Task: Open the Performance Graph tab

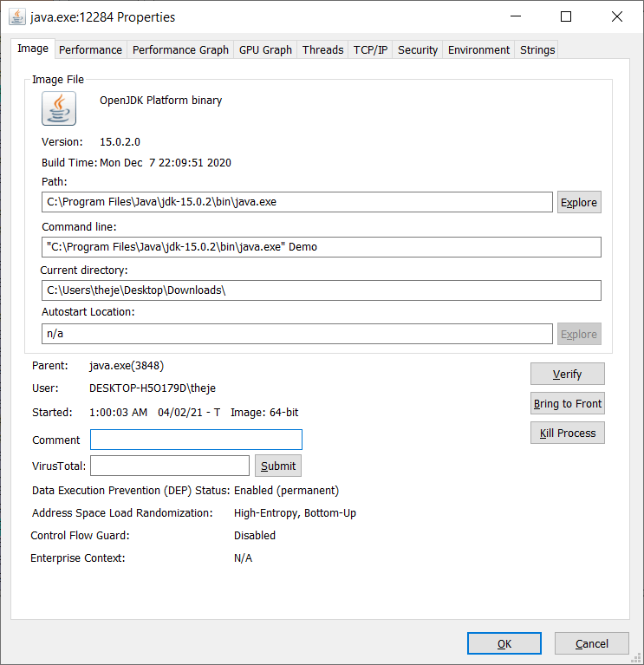Action: click(x=180, y=50)
